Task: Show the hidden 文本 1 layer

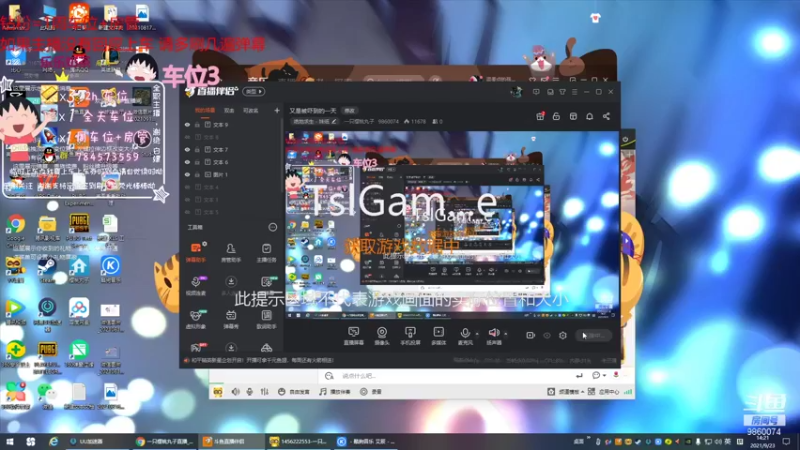Action: (187, 199)
